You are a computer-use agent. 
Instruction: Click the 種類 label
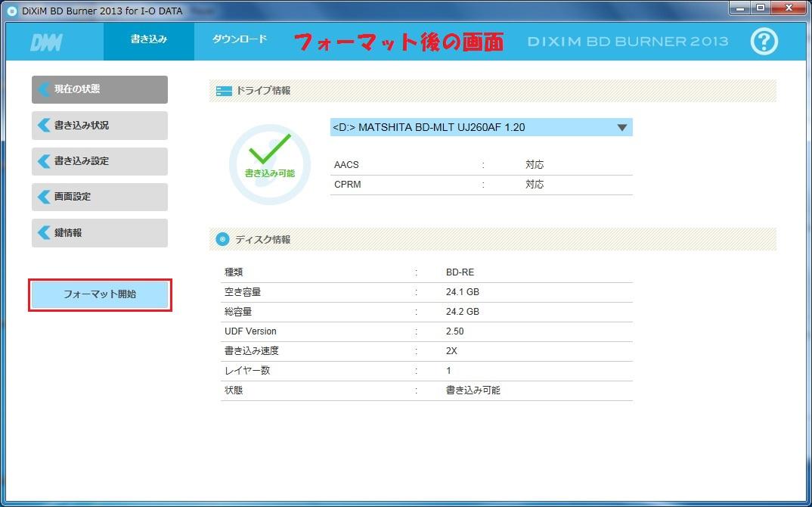(x=234, y=272)
